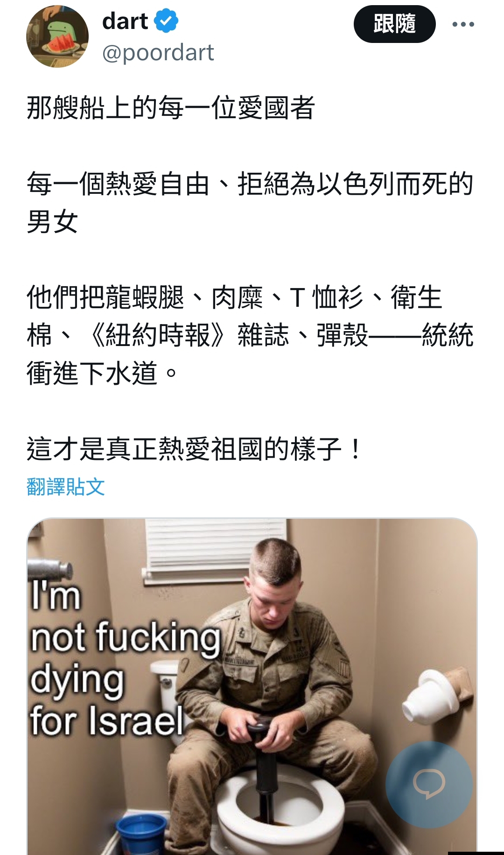Screen dimensions: 504x855
Task: Select the display name dart
Action: [125, 21]
